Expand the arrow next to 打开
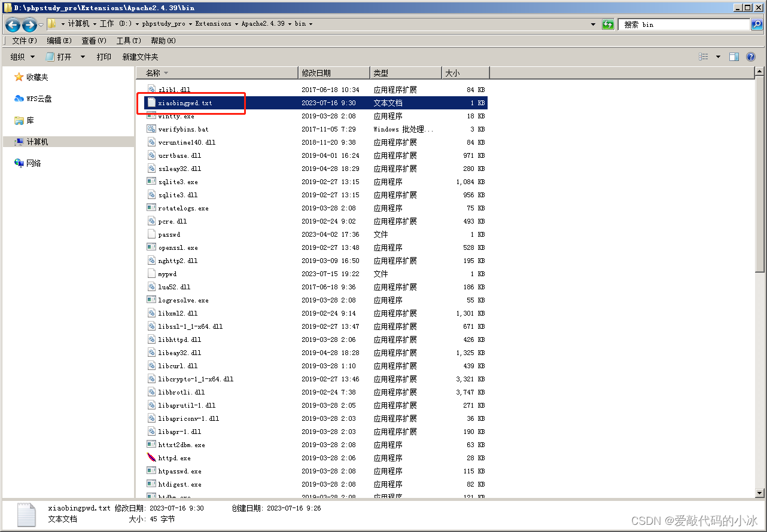 coord(83,57)
